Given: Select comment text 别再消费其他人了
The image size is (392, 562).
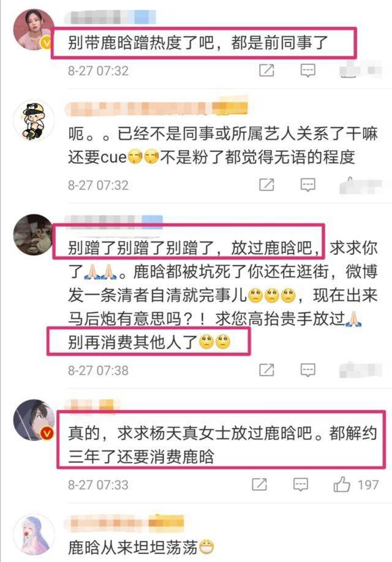Looking at the screenshot, I should [134, 342].
